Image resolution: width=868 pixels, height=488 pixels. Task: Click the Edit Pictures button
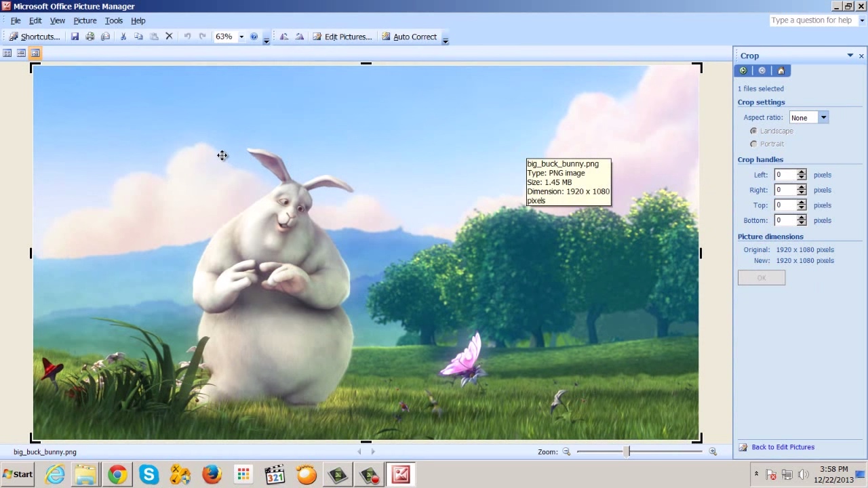[342, 37]
